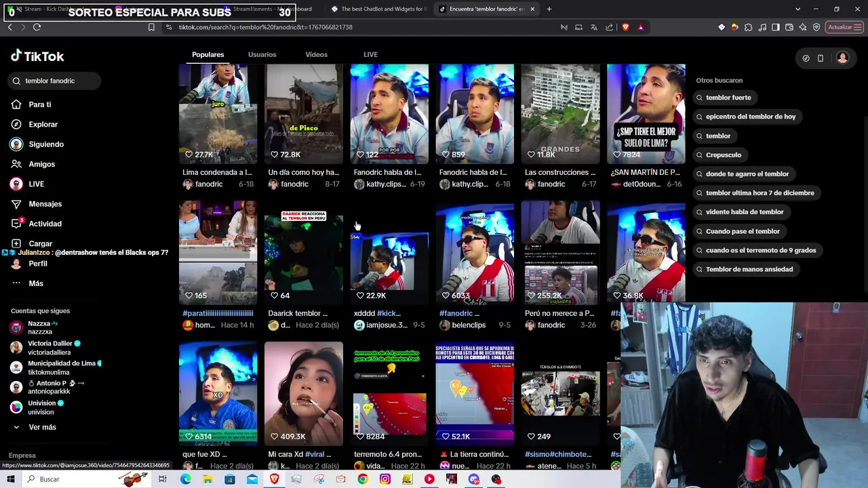This screenshot has height=488, width=868.
Task: Open the tab list dropdown arrow
Action: tap(797, 9)
